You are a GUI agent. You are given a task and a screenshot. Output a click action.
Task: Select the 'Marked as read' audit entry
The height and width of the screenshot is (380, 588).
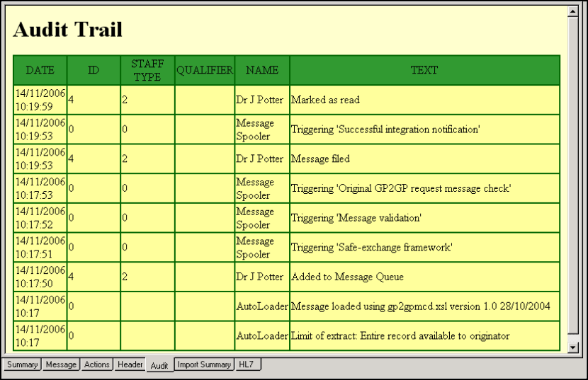tap(326, 100)
